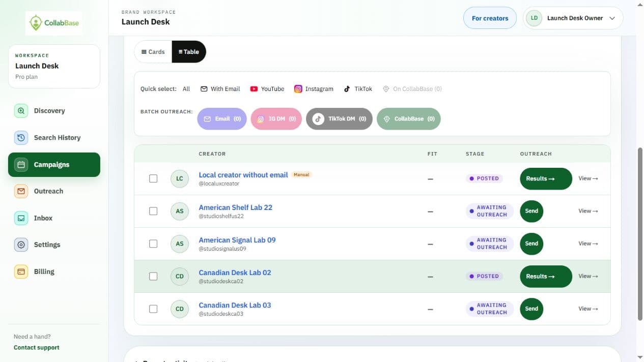Tick the checkbox for Local creator without email
644x362 pixels.
[x=153, y=178]
